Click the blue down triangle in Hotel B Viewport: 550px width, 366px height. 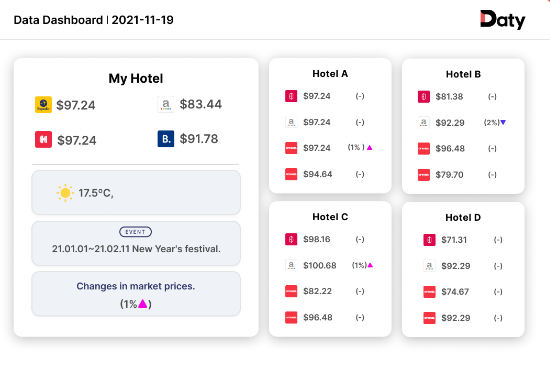503,122
